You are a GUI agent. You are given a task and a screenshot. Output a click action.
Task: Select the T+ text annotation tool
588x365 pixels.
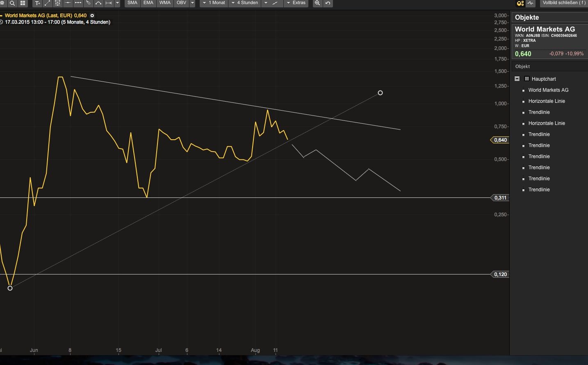(37, 3)
